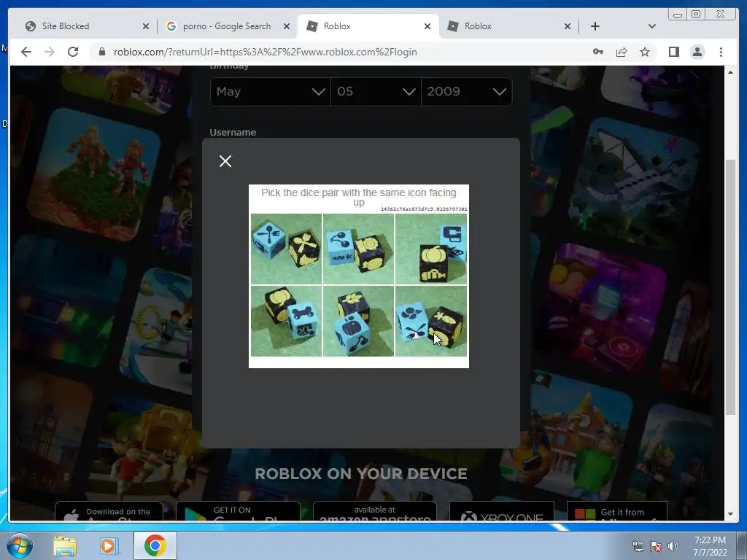
Task: Open Windows Explorer from the taskbar
Action: [x=65, y=545]
